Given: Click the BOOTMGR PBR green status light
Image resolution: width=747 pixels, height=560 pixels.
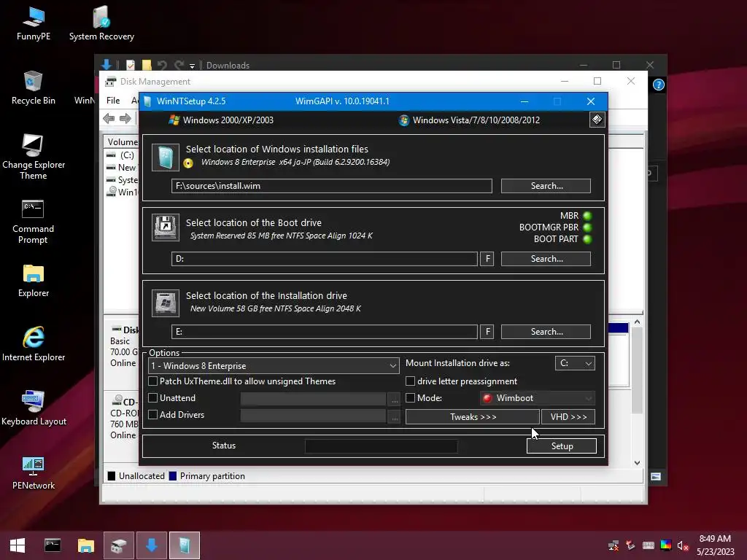Looking at the screenshot, I should pos(587,227).
